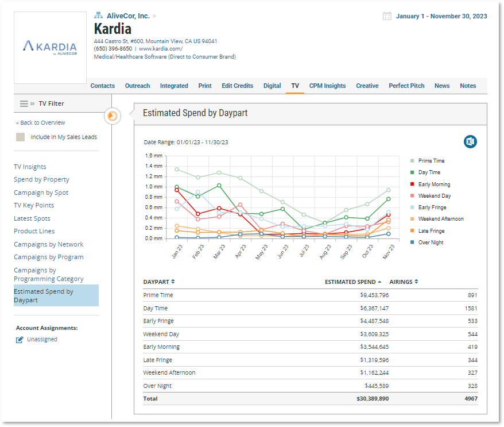Screen dimensions: 504x427
Task: Open Campaign by Spot link
Action: [x=41, y=193]
